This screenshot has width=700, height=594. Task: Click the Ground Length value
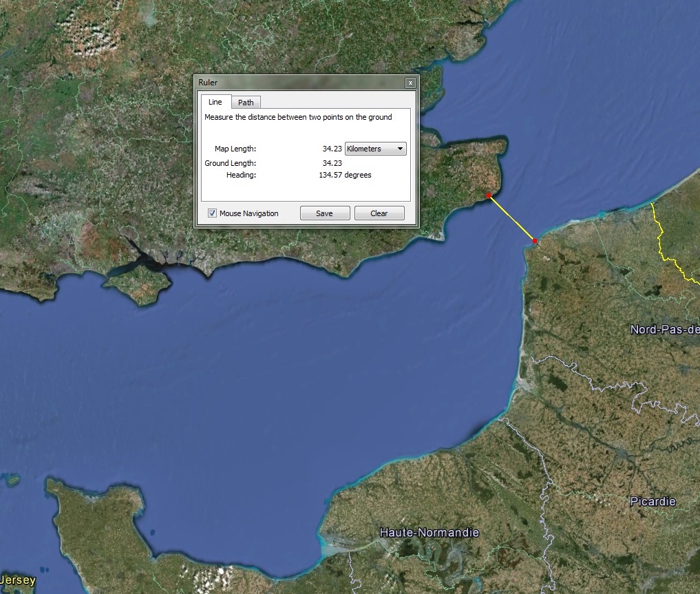pos(332,163)
